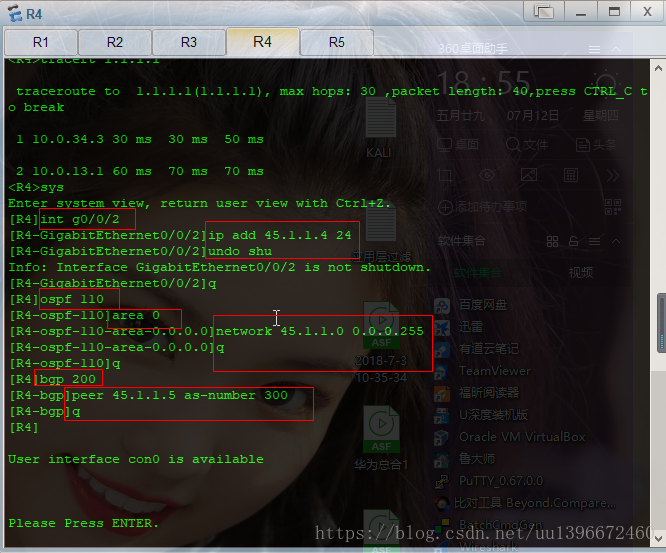Open the 文件 search shortcut

[527, 145]
